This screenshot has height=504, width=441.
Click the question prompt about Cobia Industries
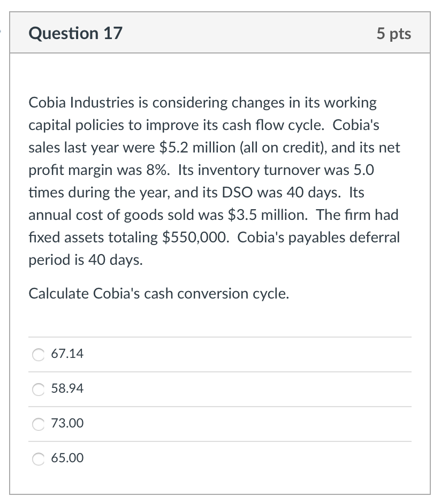(x=214, y=182)
